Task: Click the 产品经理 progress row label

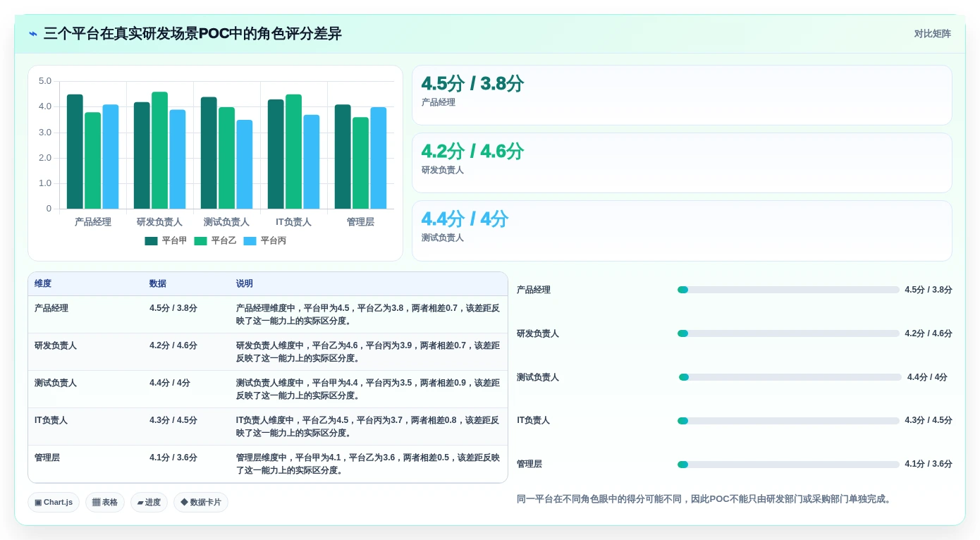Action: coord(534,290)
